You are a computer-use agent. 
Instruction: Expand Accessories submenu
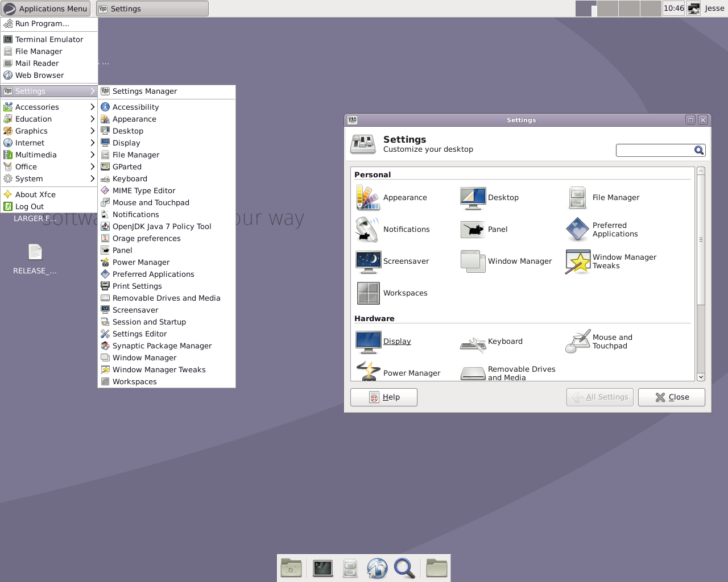tap(49, 107)
